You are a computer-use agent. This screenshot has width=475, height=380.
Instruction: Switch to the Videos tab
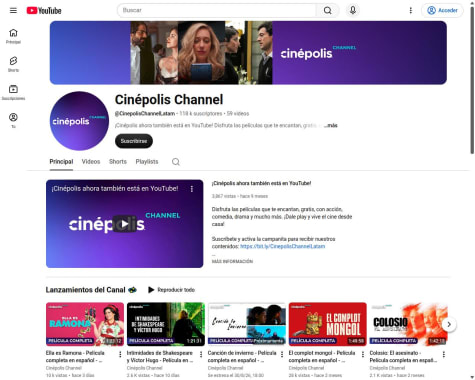pos(91,162)
